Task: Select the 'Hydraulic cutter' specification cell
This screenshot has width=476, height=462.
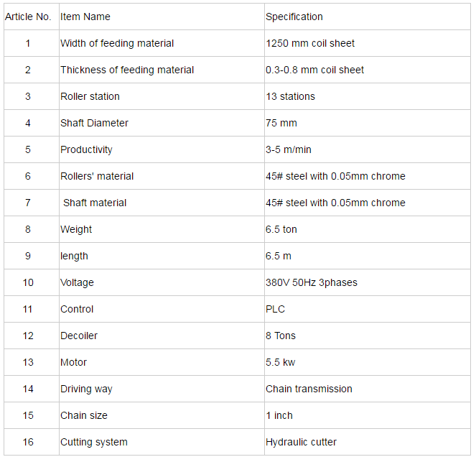Action: 301,442
